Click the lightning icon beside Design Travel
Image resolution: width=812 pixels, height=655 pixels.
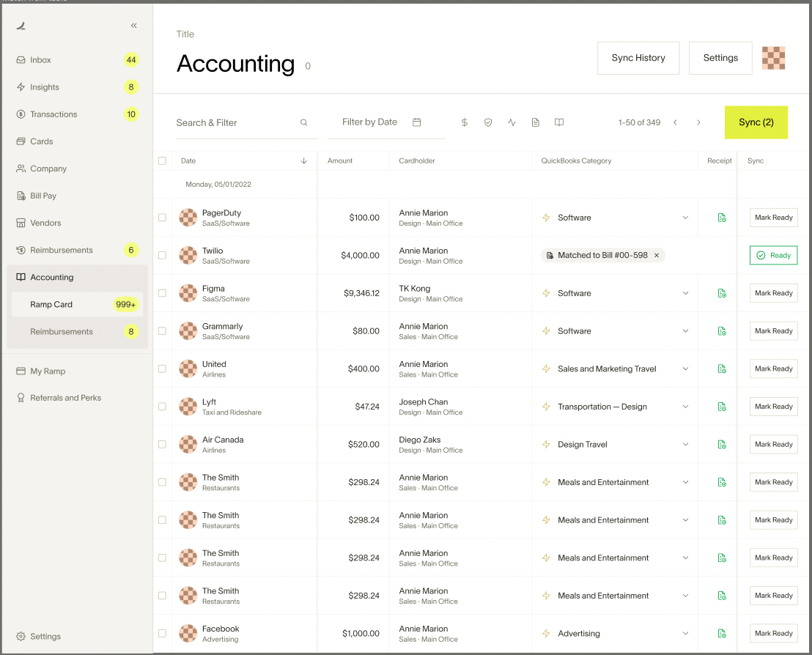pos(546,444)
